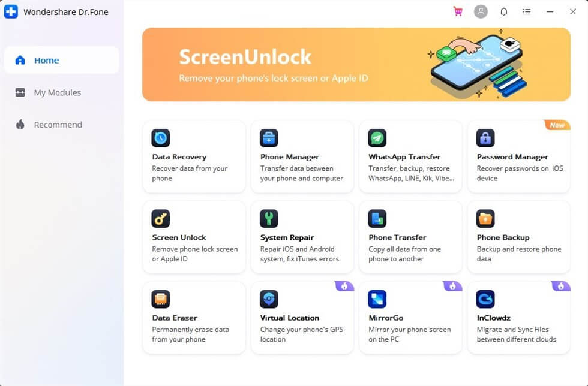
Task: Click the ScreenUnlock promotional banner
Action: click(x=356, y=64)
